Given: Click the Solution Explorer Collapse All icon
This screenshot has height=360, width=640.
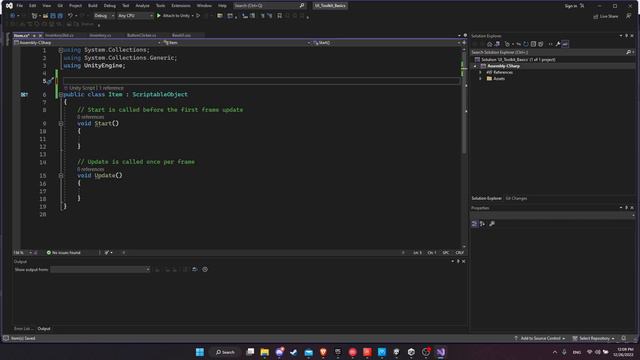Looking at the screenshot, I should point(533,44).
